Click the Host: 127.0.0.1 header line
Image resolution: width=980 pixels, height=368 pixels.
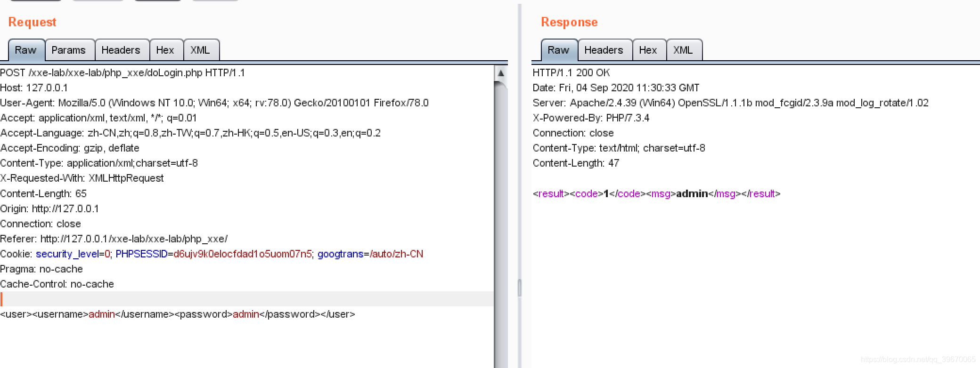point(34,88)
